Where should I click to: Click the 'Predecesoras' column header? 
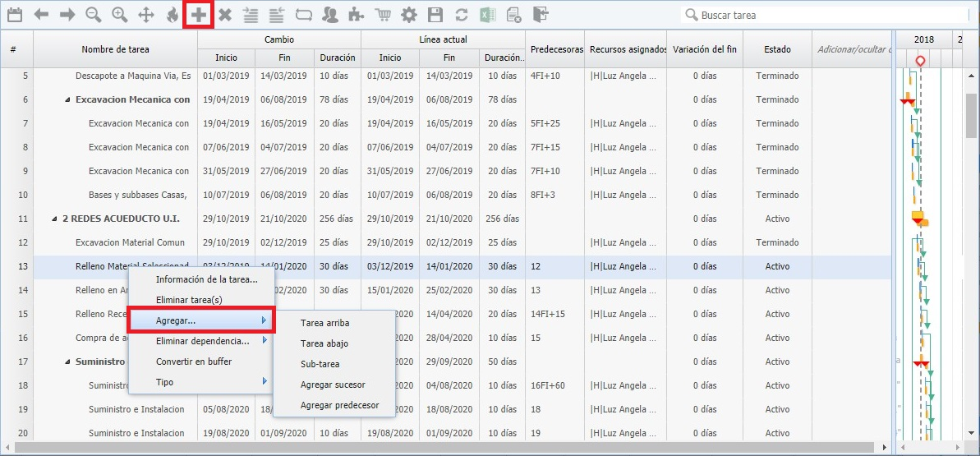555,48
